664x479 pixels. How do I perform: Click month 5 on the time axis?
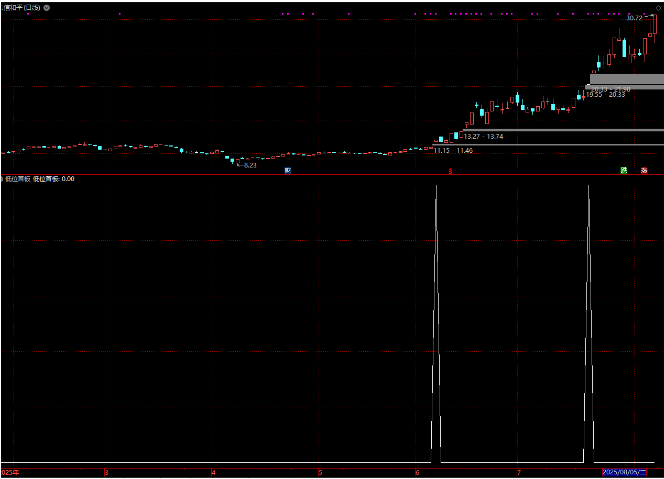point(320,471)
